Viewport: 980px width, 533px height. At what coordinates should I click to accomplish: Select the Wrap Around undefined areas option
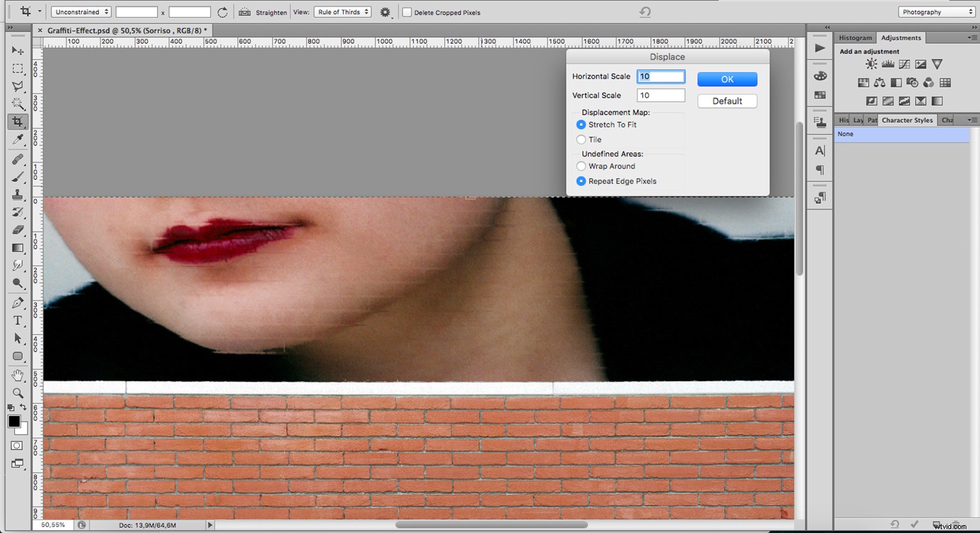(581, 166)
